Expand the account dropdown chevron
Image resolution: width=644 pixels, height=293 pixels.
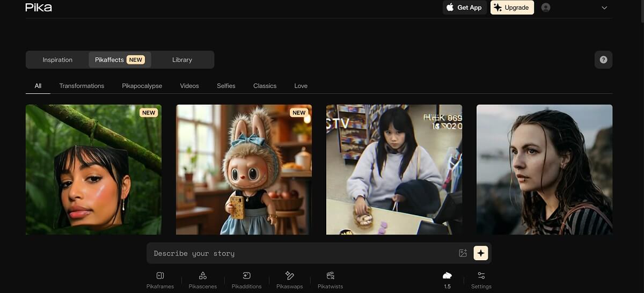click(x=604, y=8)
